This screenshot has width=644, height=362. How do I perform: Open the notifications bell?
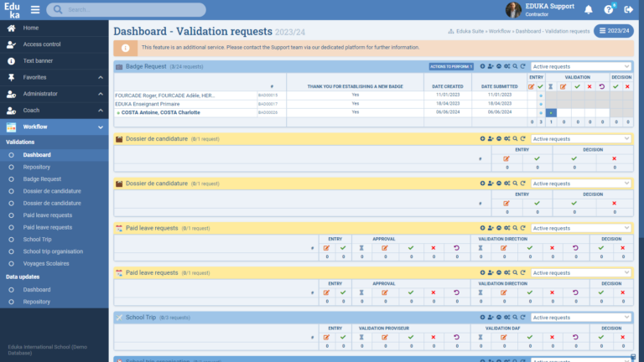coord(588,10)
